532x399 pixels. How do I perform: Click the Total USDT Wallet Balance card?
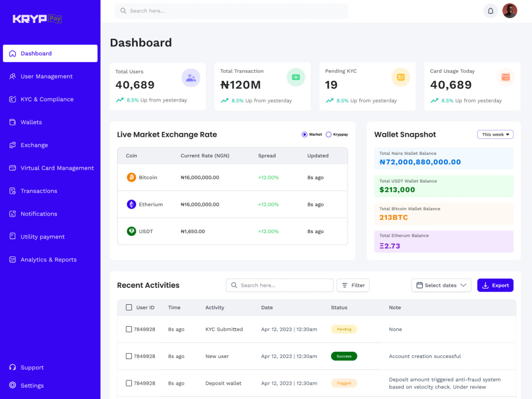tap(444, 186)
